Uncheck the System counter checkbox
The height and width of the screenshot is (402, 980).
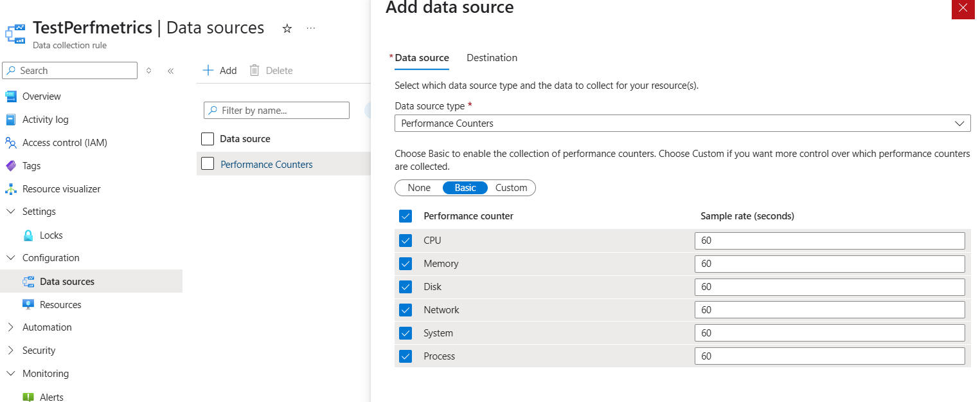tap(405, 333)
